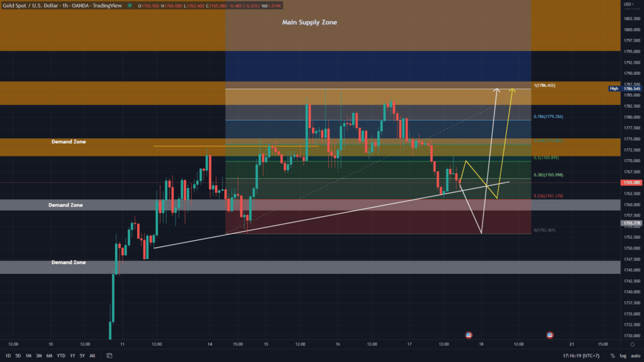This screenshot has width=644, height=362.
Task: Open the go to date icon
Action: point(109,356)
